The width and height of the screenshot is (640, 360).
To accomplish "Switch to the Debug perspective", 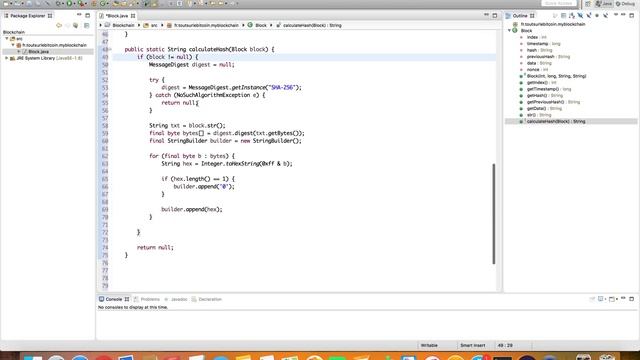I will pyautogui.click(x=625, y=4).
